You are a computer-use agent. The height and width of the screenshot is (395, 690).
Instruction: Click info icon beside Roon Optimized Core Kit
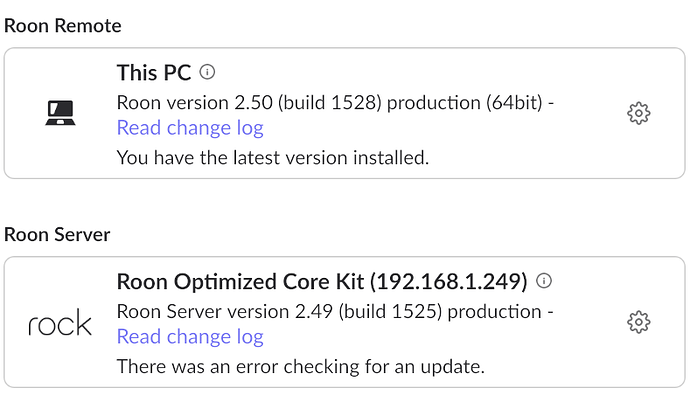544,281
